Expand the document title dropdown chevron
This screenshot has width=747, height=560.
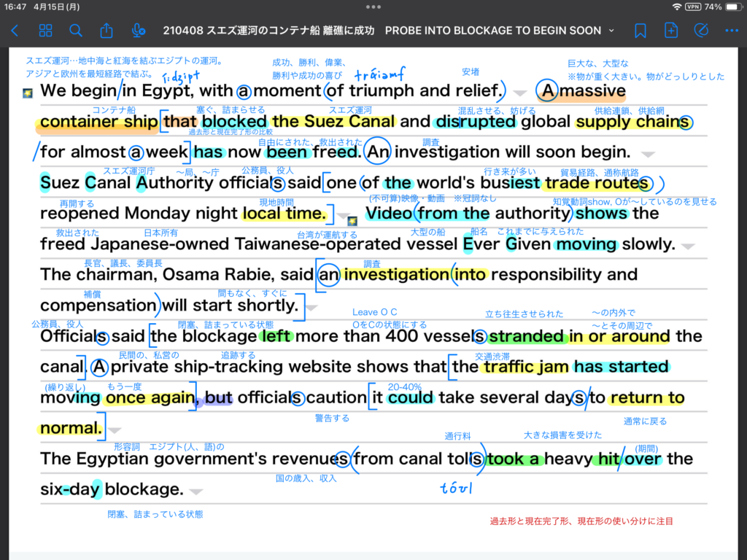tap(611, 31)
